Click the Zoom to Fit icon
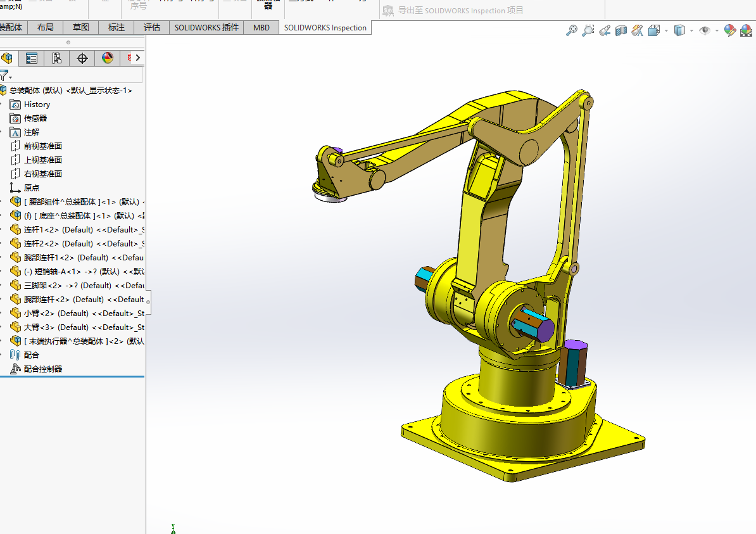756x534 pixels. pos(571,31)
